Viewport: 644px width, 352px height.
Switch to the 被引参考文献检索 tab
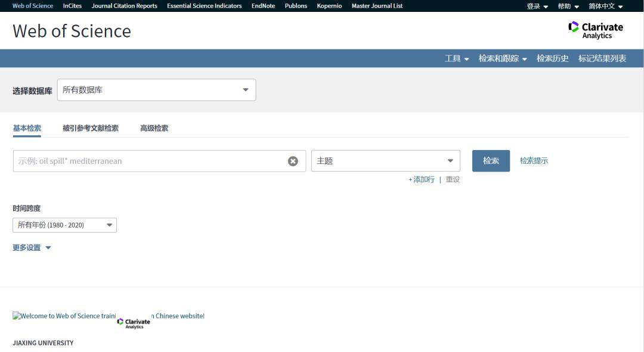click(x=91, y=128)
